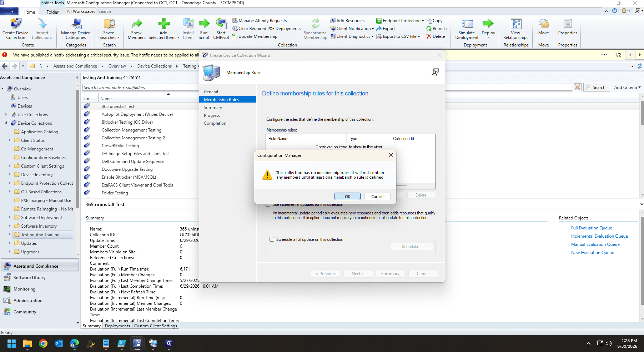Click Manage Device Categories icon
Image resolution: width=644 pixels, height=352 pixels.
coord(76,29)
